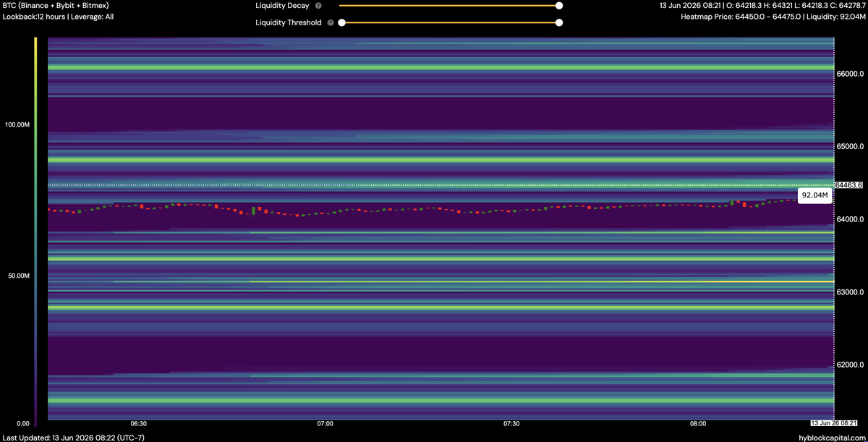Click the 07:30 time axis label
Image resolution: width=868 pixels, height=442 pixels.
pyautogui.click(x=512, y=423)
